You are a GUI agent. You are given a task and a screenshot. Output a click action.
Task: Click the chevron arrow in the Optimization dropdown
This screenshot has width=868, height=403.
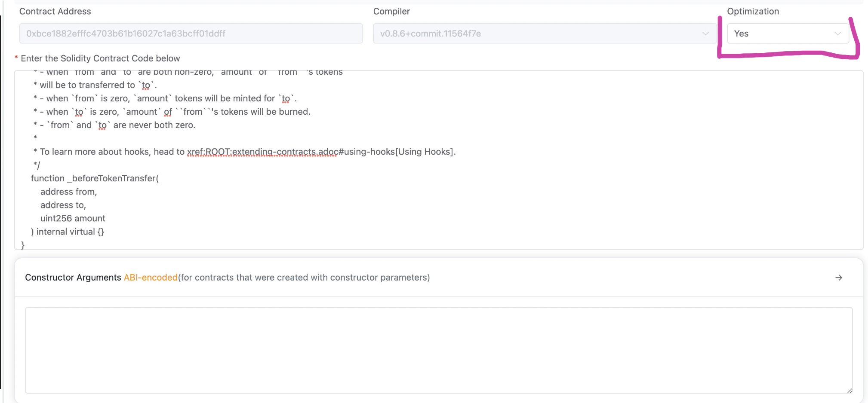click(x=837, y=34)
